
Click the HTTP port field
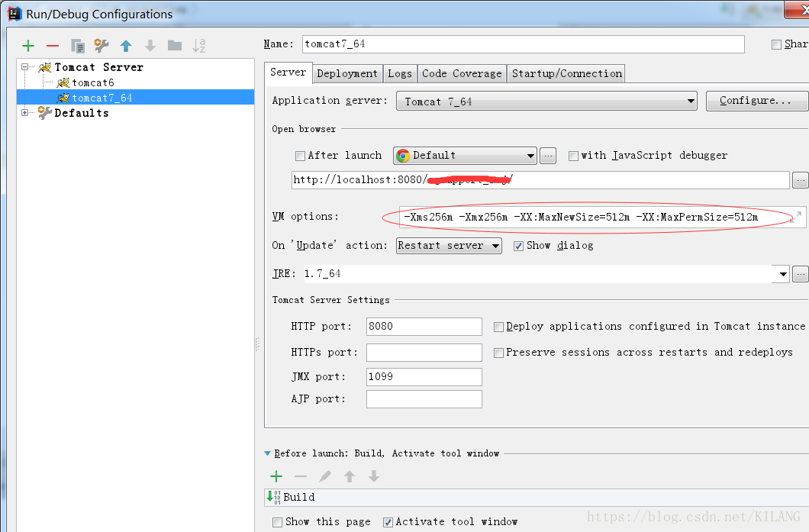click(x=424, y=327)
